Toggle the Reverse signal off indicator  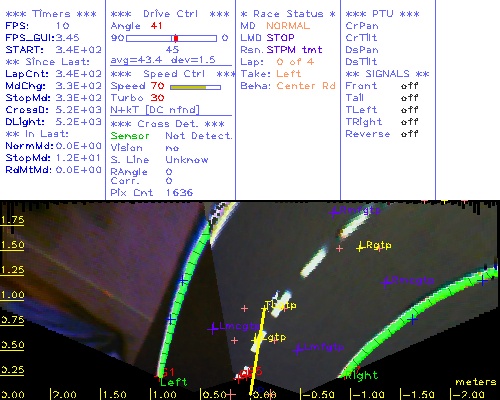tap(409, 134)
